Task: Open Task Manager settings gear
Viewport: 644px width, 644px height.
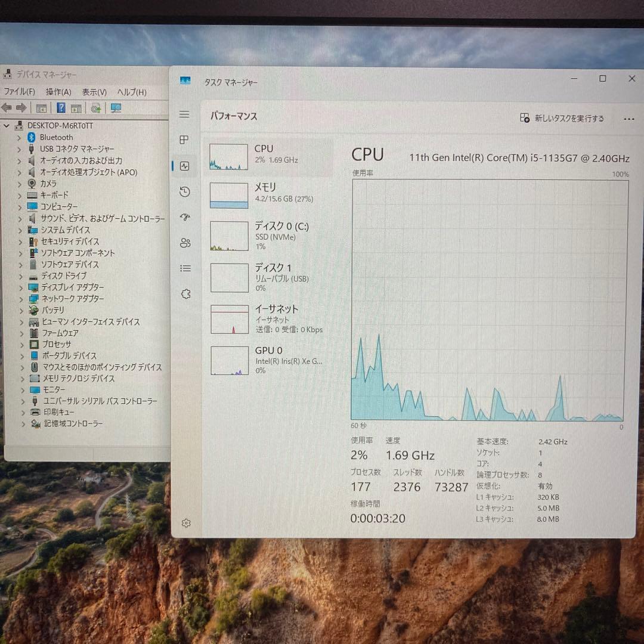Action: (x=185, y=523)
